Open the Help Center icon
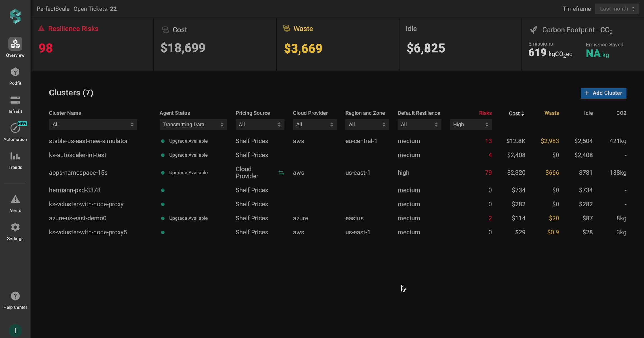This screenshot has height=338, width=644. (x=15, y=300)
